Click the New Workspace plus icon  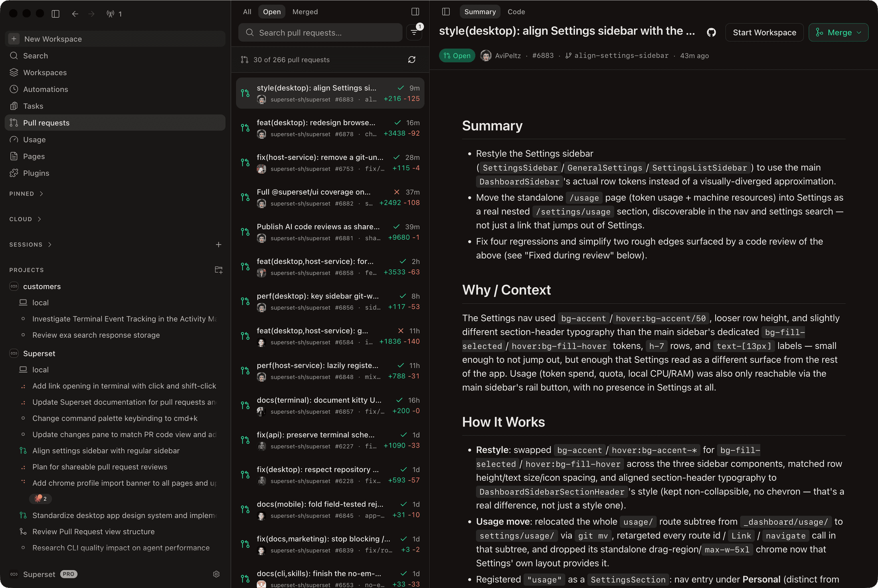[14, 39]
